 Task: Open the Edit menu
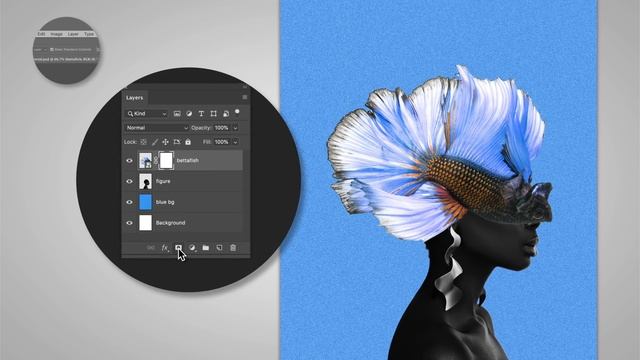[x=41, y=34]
